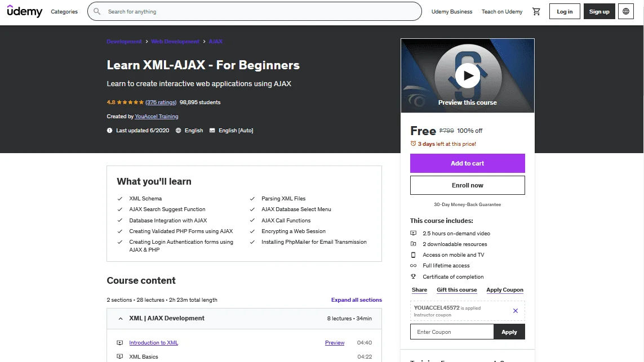Click the 2.5 hours on-demand video text
The height and width of the screenshot is (362, 644).
(456, 234)
